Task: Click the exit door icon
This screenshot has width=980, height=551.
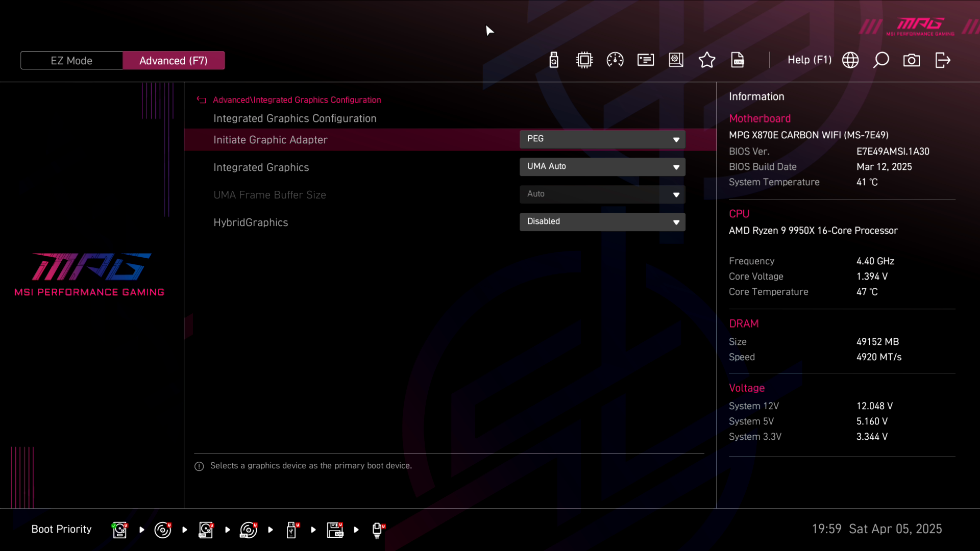Action: (x=942, y=60)
